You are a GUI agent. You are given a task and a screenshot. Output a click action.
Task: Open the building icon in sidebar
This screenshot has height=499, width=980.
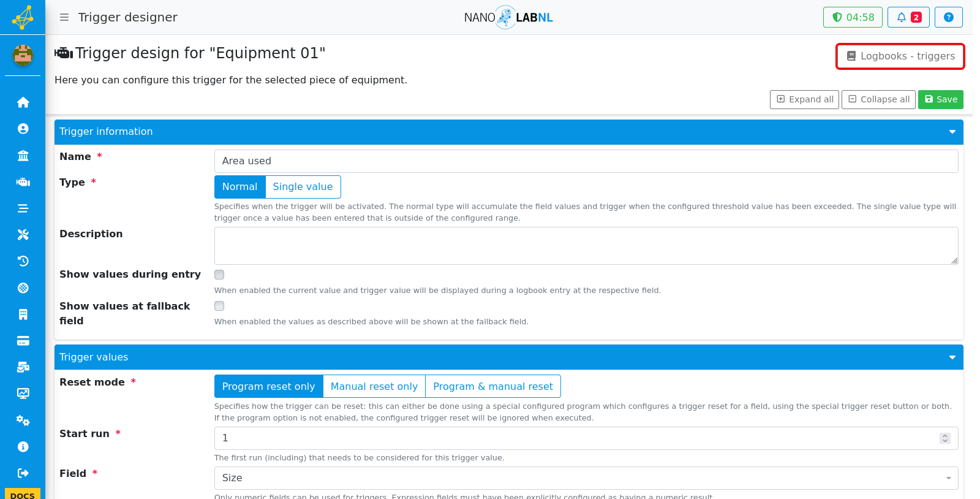23,314
